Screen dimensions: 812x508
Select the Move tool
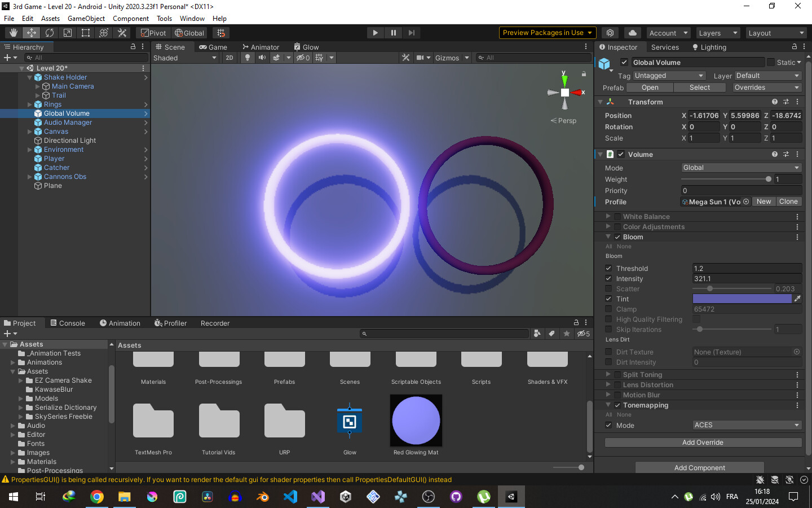click(31, 32)
